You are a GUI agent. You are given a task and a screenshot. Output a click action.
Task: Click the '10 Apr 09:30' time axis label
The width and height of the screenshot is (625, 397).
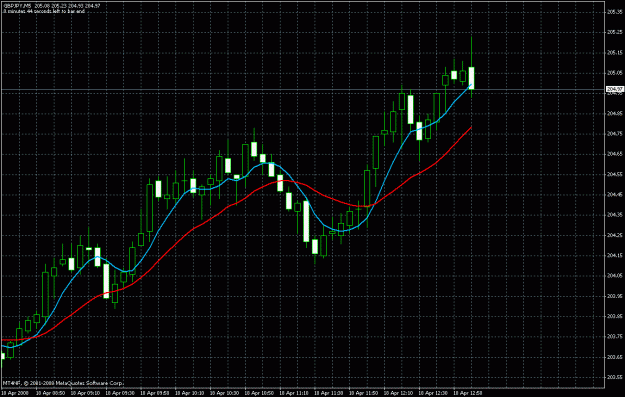coord(120,393)
